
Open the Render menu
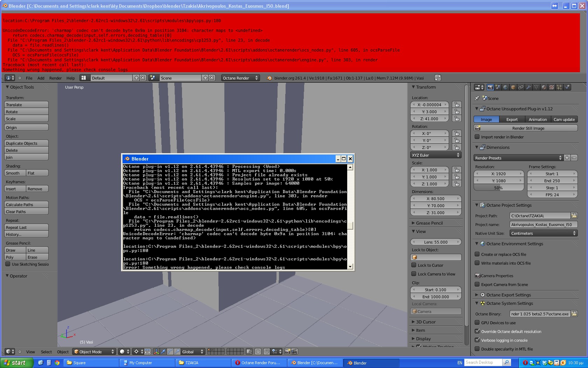[x=55, y=78]
